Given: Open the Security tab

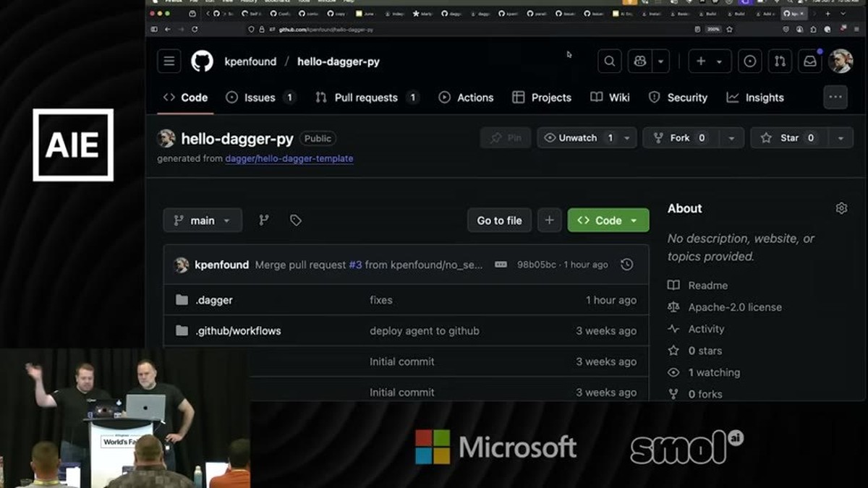Looking at the screenshot, I should [x=678, y=98].
